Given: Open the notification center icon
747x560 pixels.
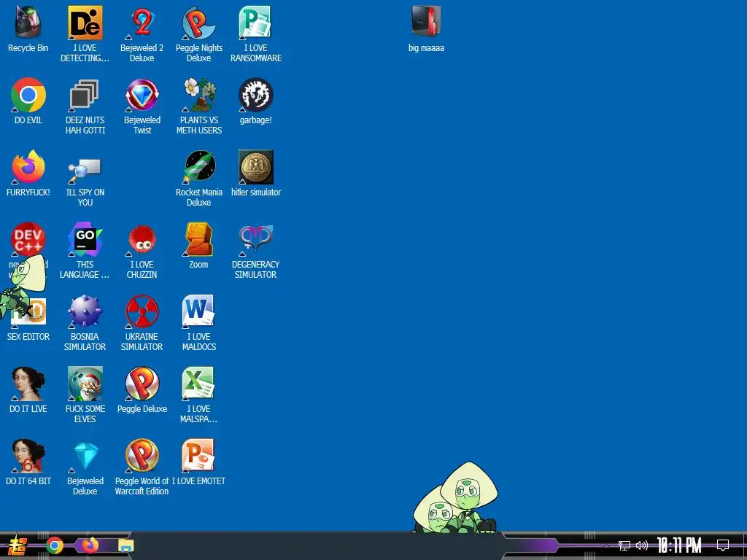Looking at the screenshot, I should pos(723,545).
